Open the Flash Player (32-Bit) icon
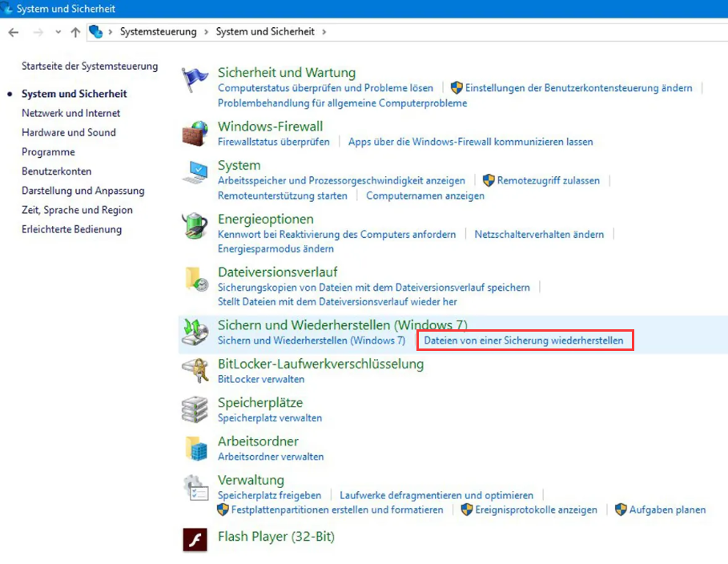Image resolution: width=728 pixels, height=564 pixels. [x=195, y=539]
